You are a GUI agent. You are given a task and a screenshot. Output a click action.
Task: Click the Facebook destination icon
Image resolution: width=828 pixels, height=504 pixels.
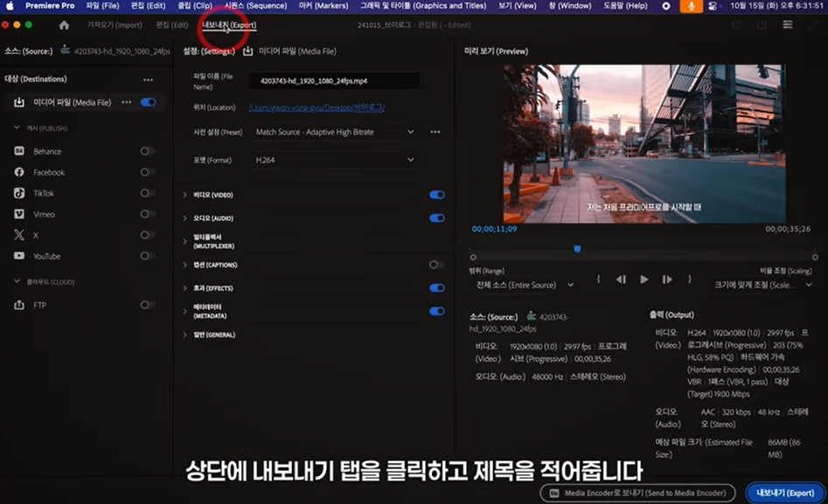tap(19, 172)
